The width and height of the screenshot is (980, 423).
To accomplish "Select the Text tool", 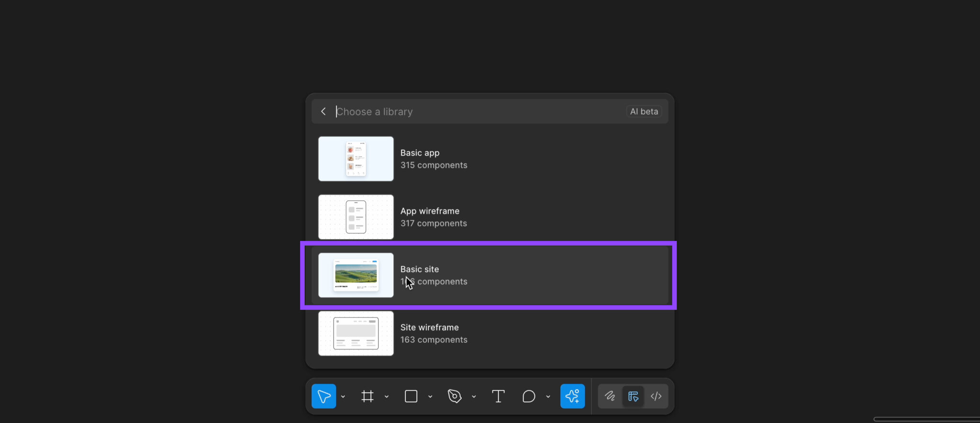I will (498, 396).
